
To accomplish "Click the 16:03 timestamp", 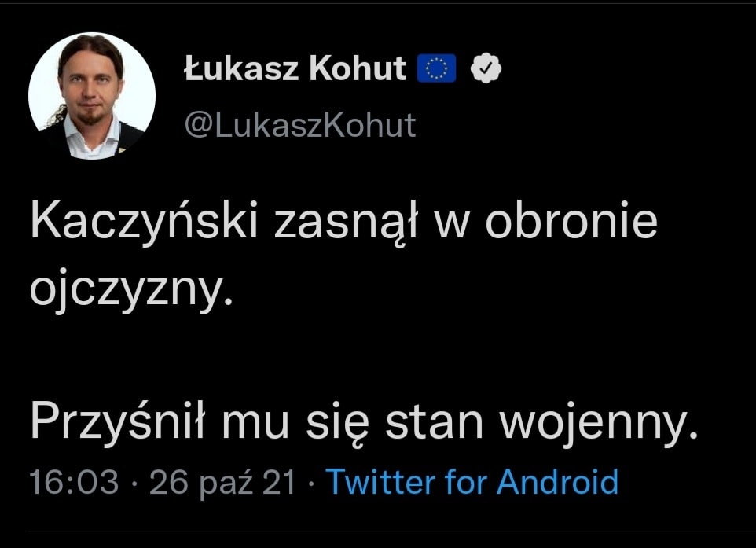I will 73,481.
